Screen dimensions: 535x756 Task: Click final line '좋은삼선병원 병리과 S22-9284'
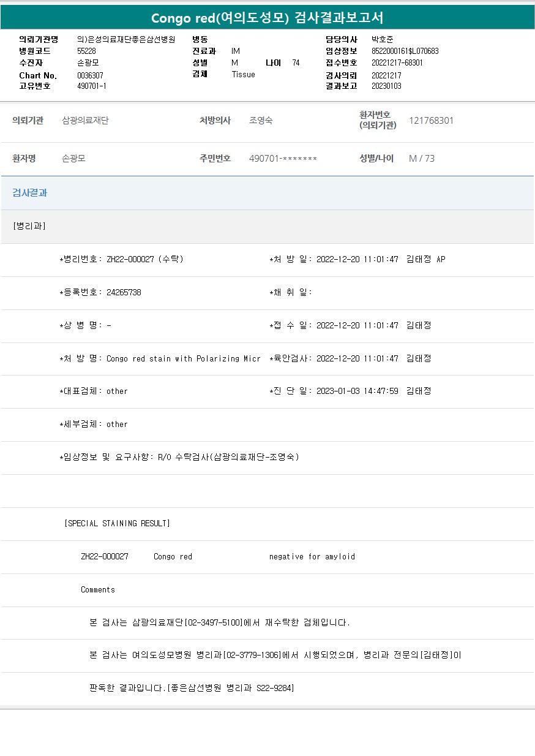pyautogui.click(x=231, y=688)
